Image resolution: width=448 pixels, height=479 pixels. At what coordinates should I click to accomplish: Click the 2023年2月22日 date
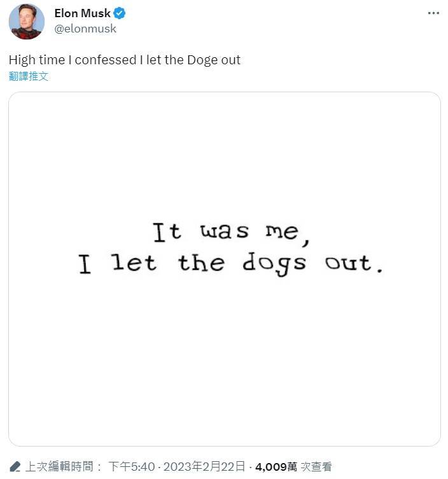click(204, 467)
